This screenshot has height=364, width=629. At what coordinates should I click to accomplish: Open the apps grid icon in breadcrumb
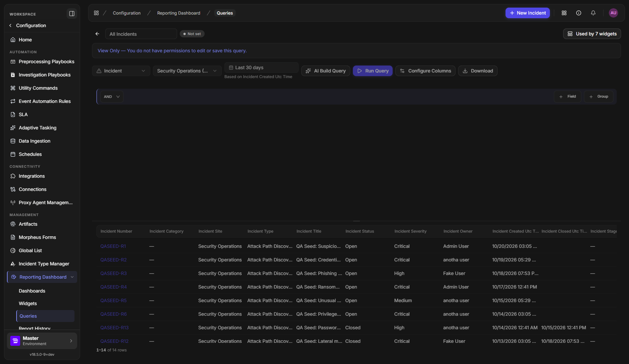coord(96,13)
